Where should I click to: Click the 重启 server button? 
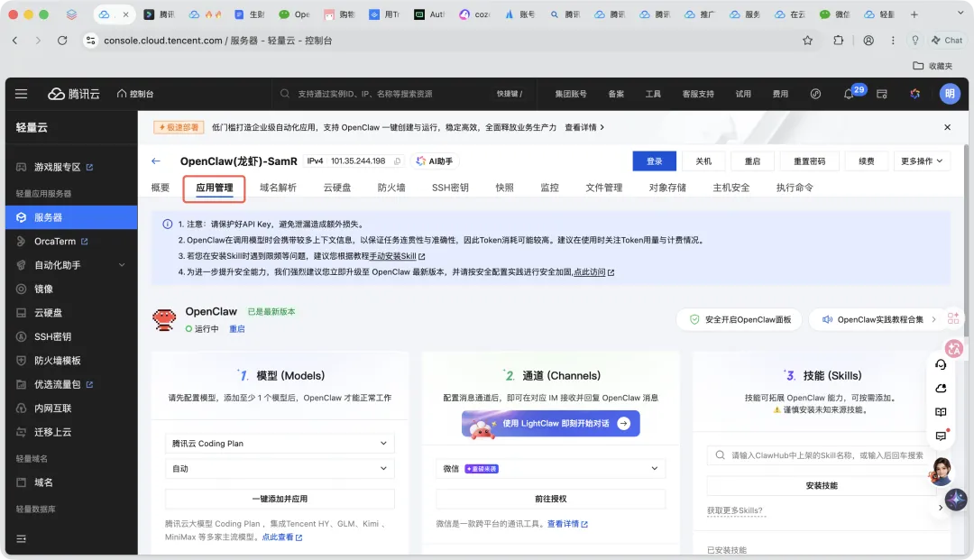coord(752,161)
